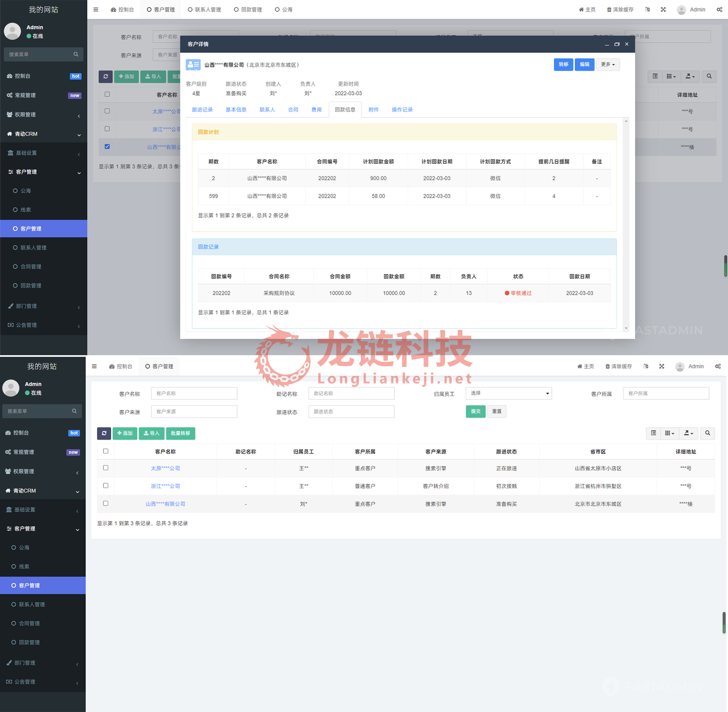Screen dimensions: 728x712
Task: Tick checkbox for 山西****有限公司 row in lower page
Action: click(x=105, y=503)
